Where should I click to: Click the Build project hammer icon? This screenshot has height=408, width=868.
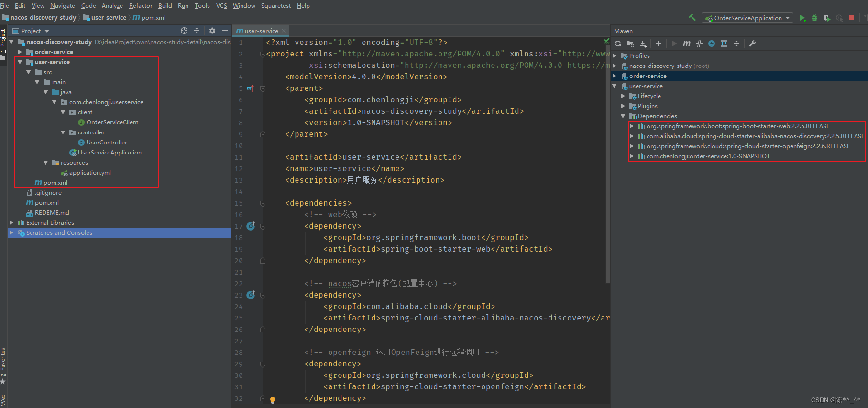[692, 18]
